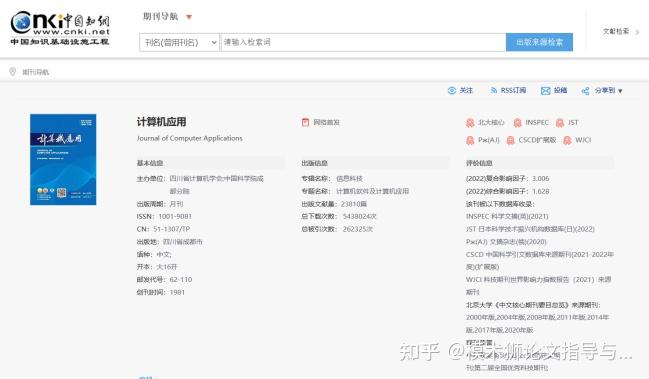Expand the 期刊导航 red arrow dropdown
This screenshot has width=649, height=379.
tap(189, 17)
